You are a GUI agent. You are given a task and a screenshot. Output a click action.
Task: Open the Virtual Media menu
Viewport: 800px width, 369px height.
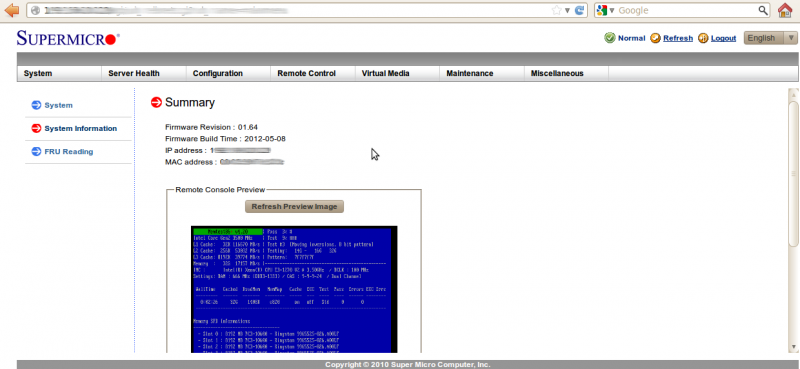[386, 73]
